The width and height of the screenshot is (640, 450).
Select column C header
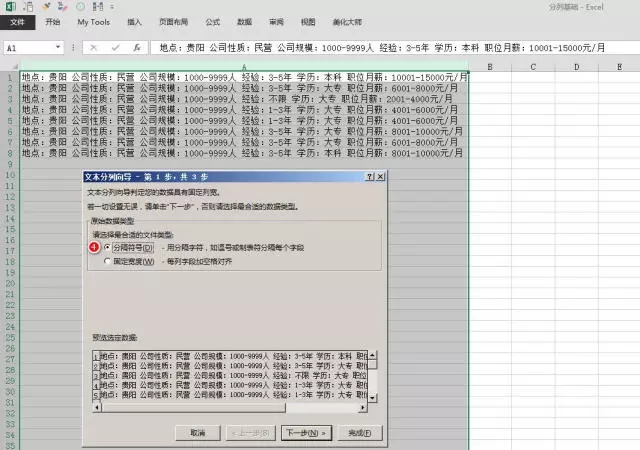533,67
